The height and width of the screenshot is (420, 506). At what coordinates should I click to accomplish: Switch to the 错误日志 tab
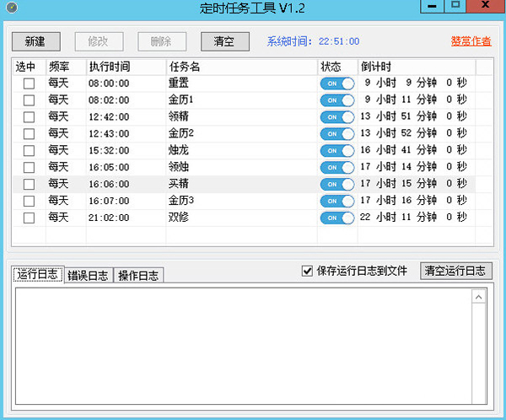88,276
